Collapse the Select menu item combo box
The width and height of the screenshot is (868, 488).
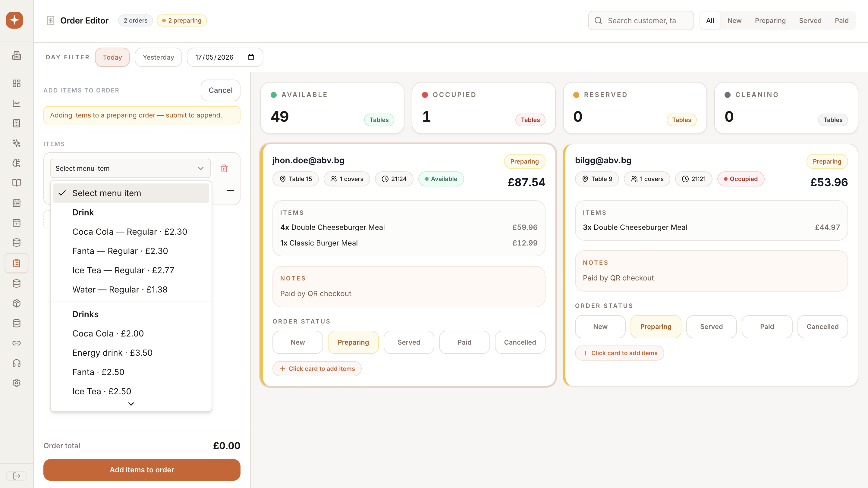pyautogui.click(x=131, y=168)
